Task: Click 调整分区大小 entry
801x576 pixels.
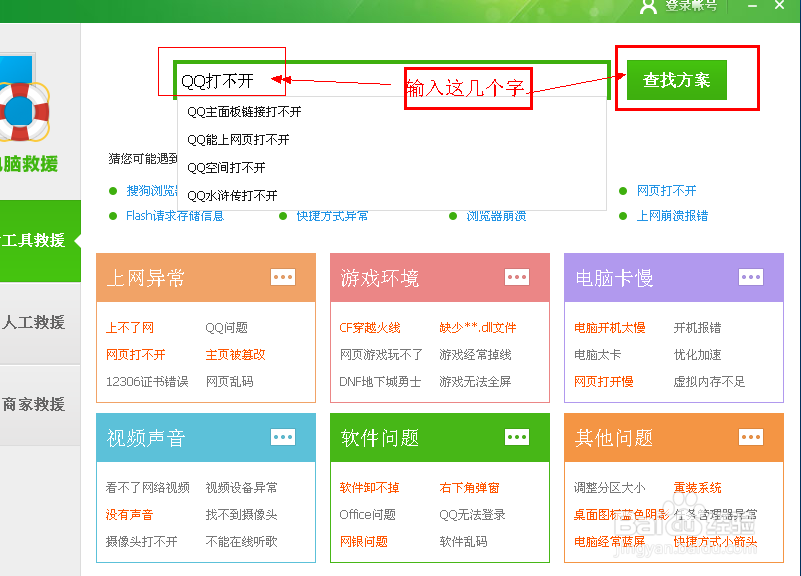Action: coord(609,488)
